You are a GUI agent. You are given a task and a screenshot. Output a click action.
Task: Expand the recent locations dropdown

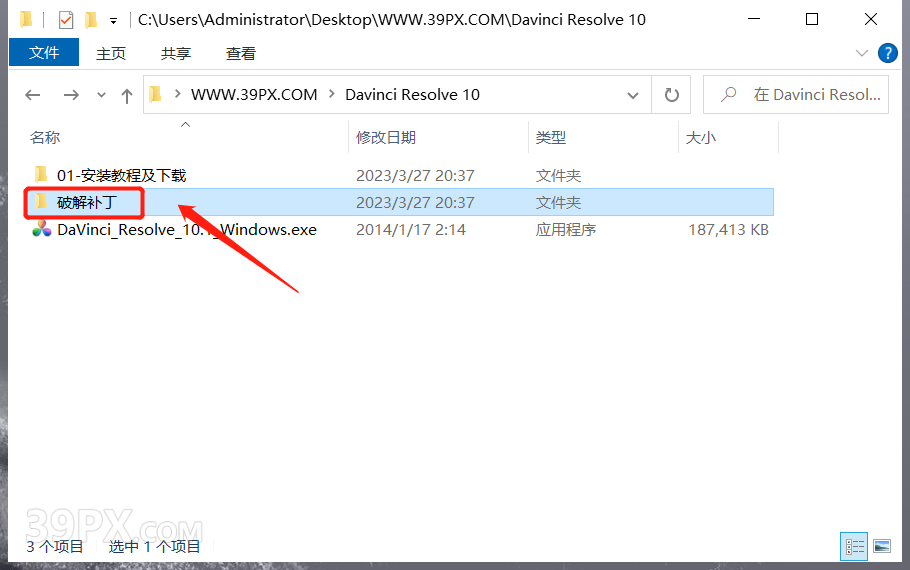click(101, 95)
